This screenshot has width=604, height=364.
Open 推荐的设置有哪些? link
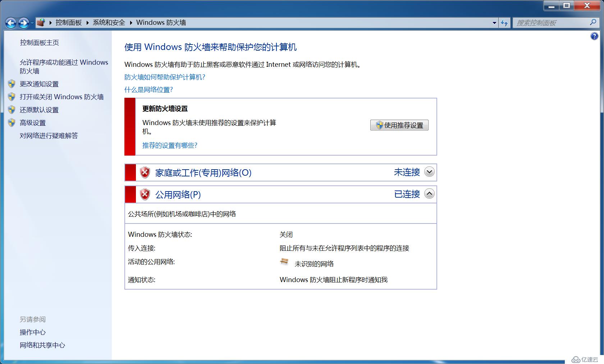(170, 145)
